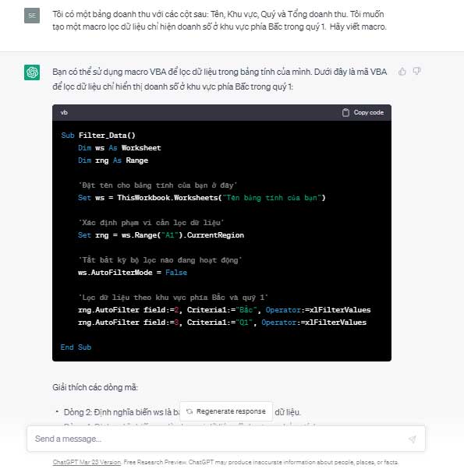Click the 'Giải thích các dòng mã' text
Image resolution: width=464 pixels, height=476 pixels.
(x=95, y=387)
